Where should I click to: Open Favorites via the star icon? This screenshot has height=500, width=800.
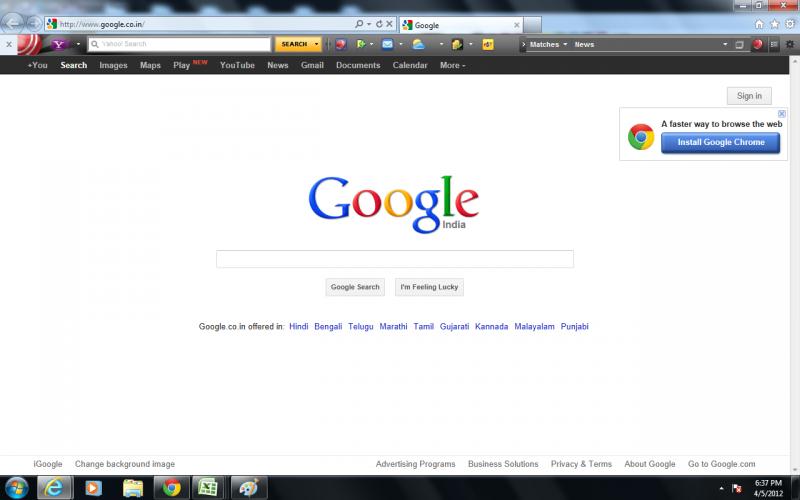pyautogui.click(x=774, y=24)
